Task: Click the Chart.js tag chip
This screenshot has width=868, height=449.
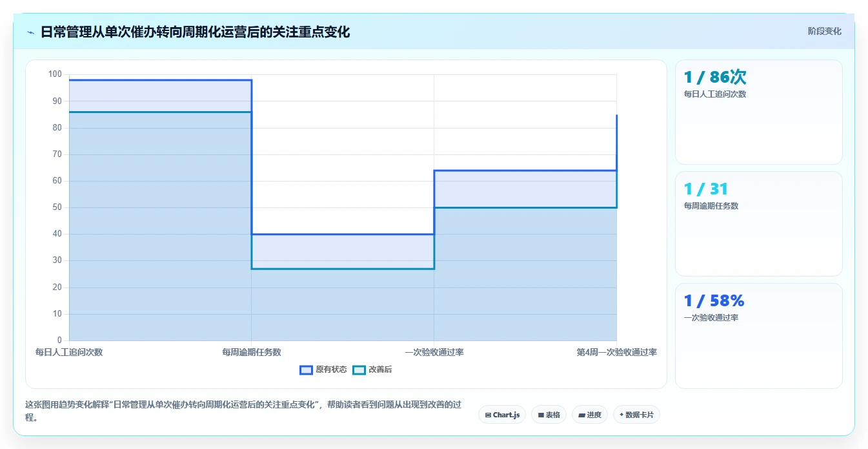Action: point(502,415)
